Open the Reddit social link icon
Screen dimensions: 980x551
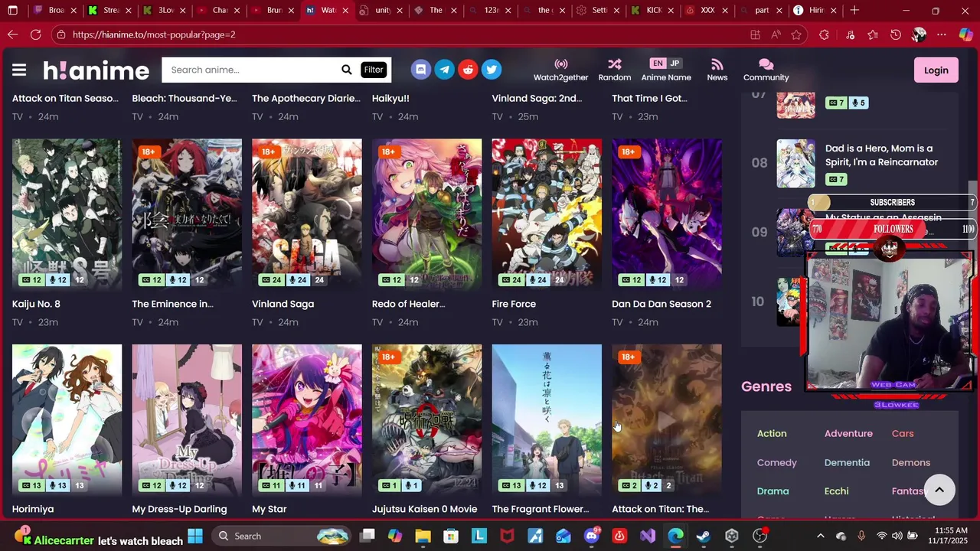click(x=468, y=70)
